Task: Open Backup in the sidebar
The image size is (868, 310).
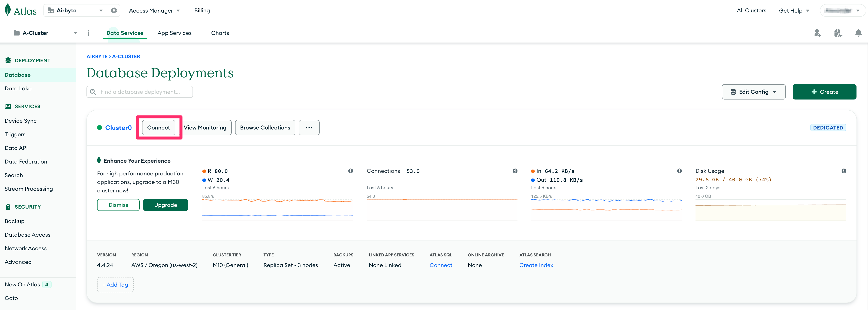Action: click(x=14, y=221)
